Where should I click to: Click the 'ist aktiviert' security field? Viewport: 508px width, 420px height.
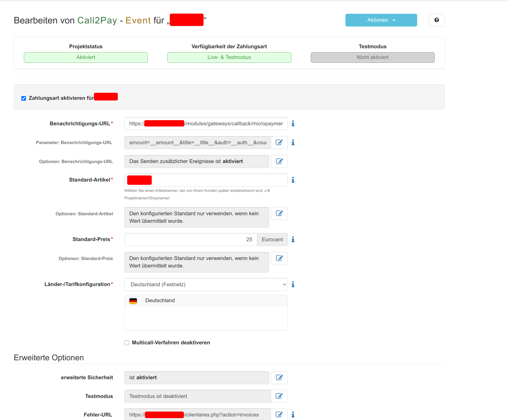197,378
